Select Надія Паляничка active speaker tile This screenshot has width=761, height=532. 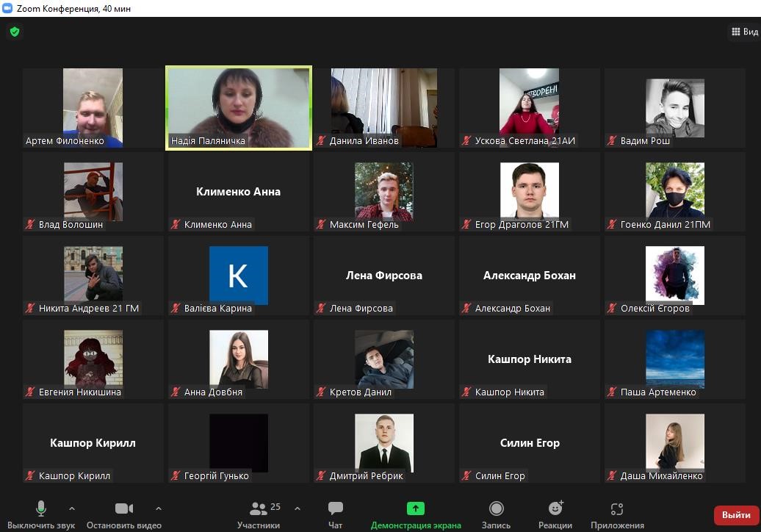(x=238, y=108)
